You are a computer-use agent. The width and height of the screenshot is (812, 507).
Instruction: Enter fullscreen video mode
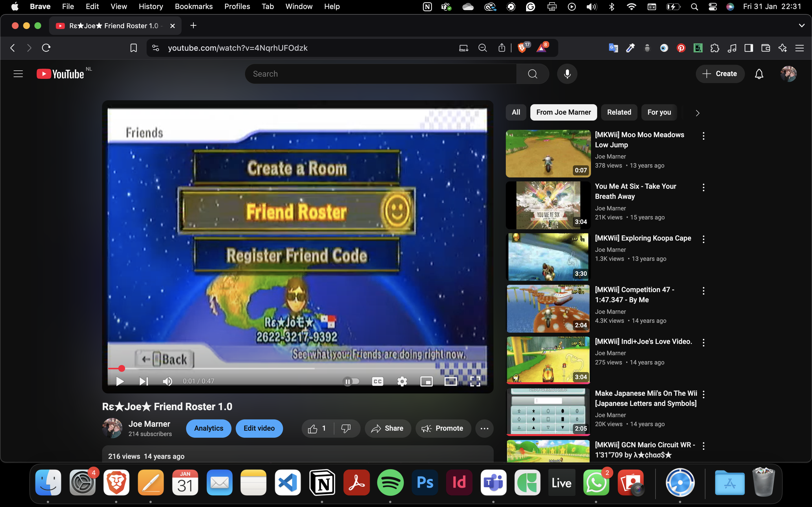475,381
